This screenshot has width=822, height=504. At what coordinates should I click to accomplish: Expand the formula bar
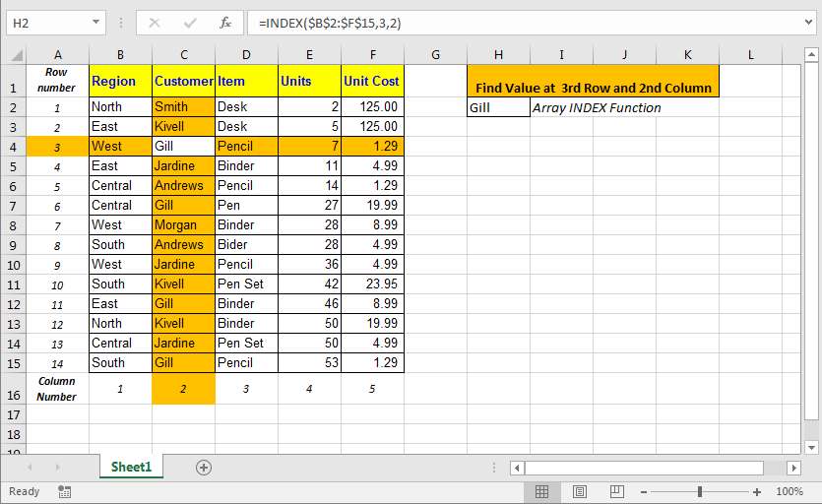(808, 23)
